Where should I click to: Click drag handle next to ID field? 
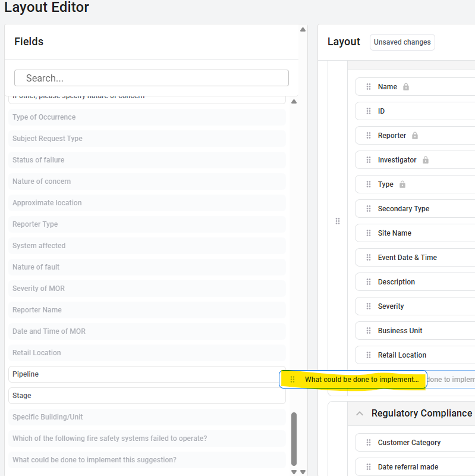(x=369, y=111)
